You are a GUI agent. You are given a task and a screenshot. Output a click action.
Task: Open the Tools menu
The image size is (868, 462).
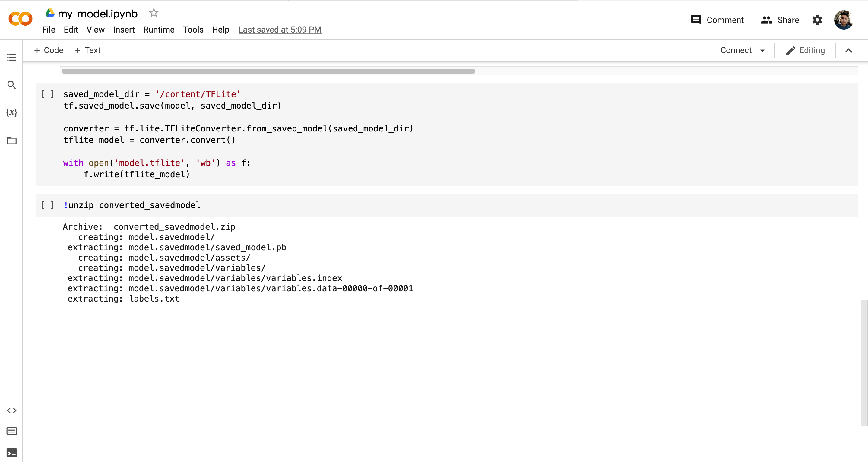193,30
